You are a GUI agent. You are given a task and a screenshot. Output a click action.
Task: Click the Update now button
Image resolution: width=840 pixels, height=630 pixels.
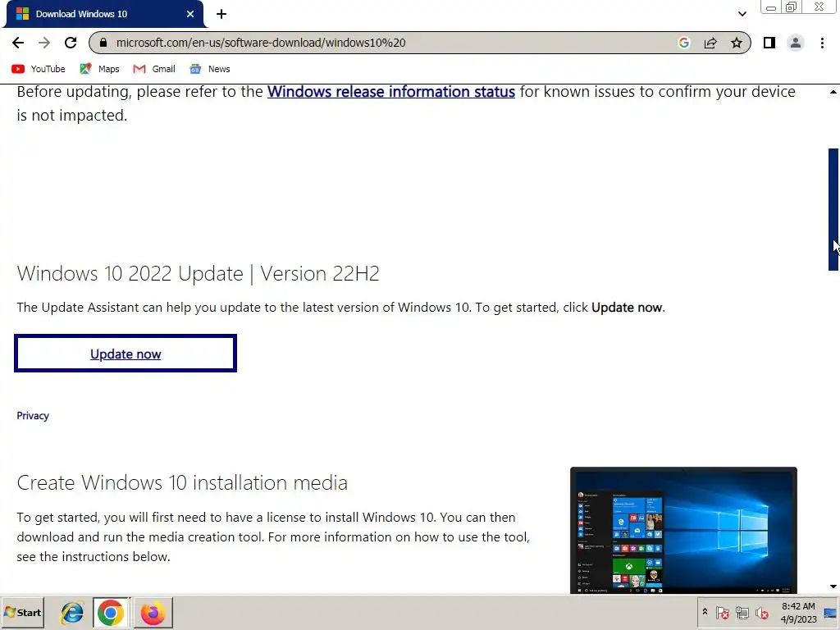tap(126, 353)
